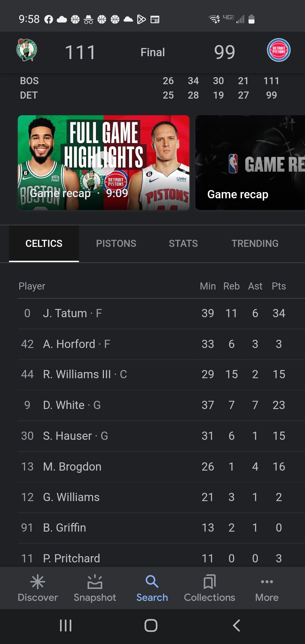Tap the Search magnifier icon

pos(152,582)
